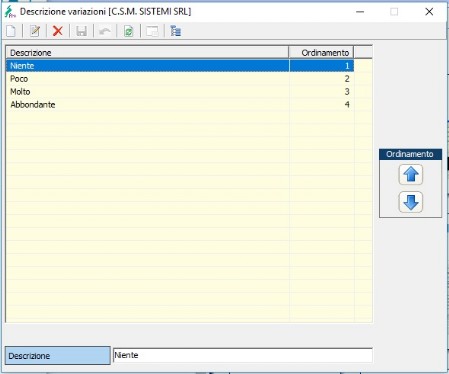Close the Descrizione variazioni window
Screen dimensions: 449x374
pos(429,12)
